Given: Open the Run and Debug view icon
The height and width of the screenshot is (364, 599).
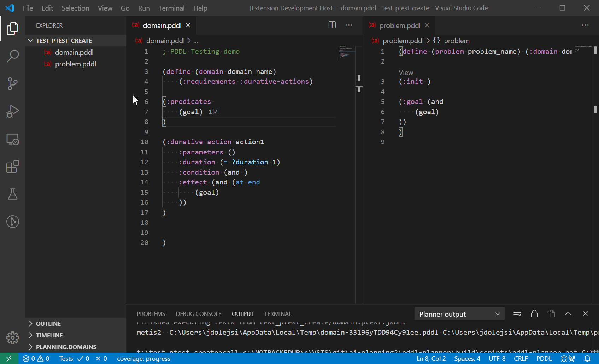Looking at the screenshot, I should [x=12, y=111].
